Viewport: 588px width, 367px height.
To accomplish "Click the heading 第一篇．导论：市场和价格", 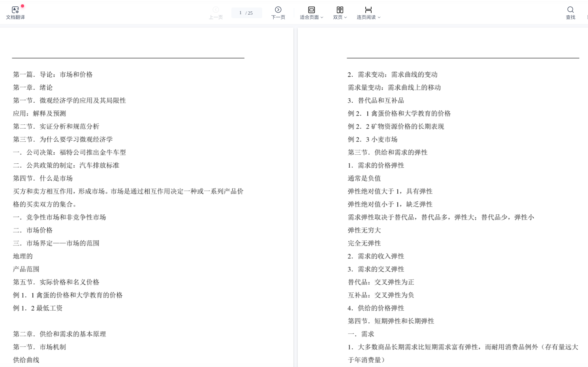I will click(53, 75).
